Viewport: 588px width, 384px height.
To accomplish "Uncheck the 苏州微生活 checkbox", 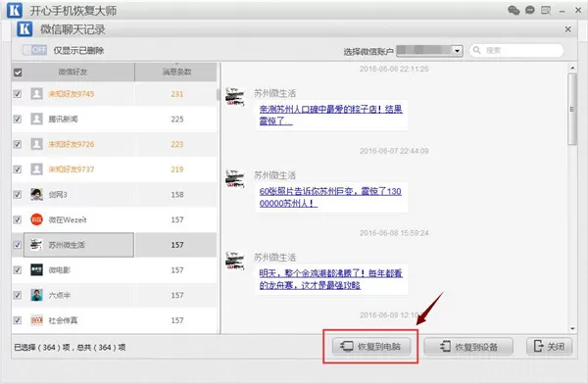I will 18,245.
